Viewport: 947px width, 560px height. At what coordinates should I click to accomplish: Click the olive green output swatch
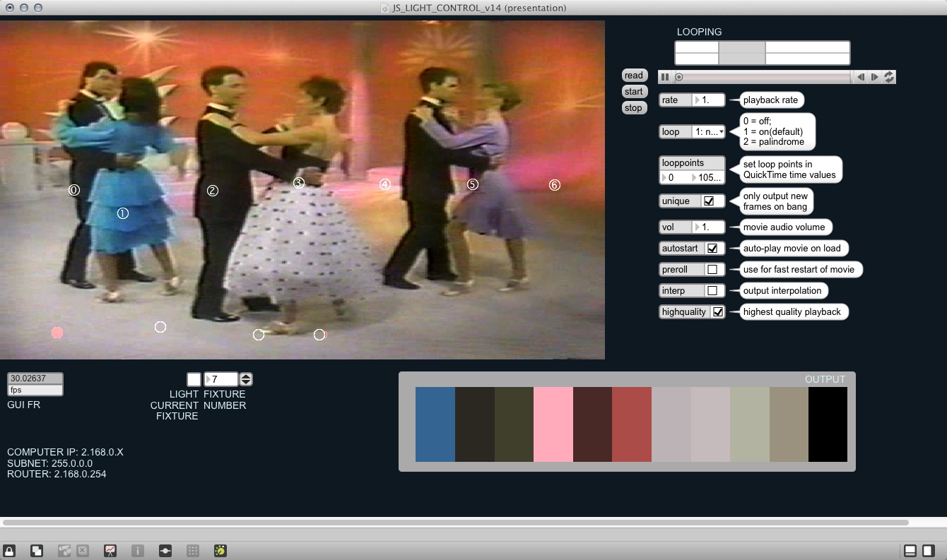pos(514,424)
